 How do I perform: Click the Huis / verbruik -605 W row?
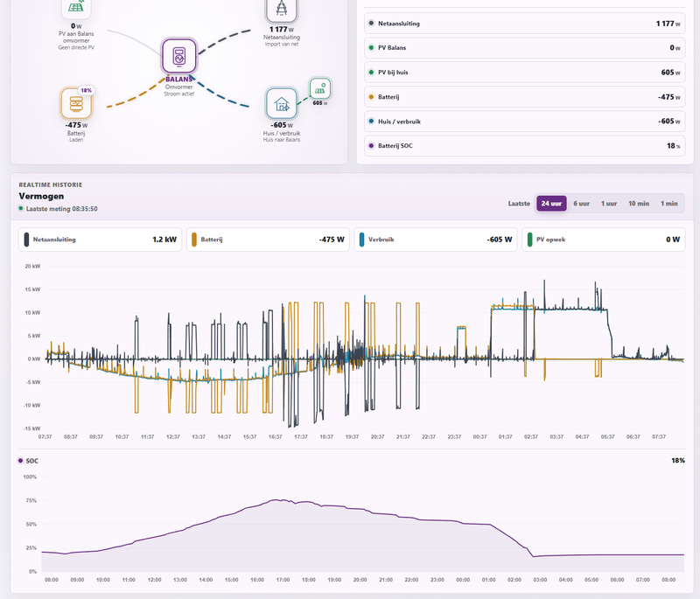pyautogui.click(x=524, y=122)
